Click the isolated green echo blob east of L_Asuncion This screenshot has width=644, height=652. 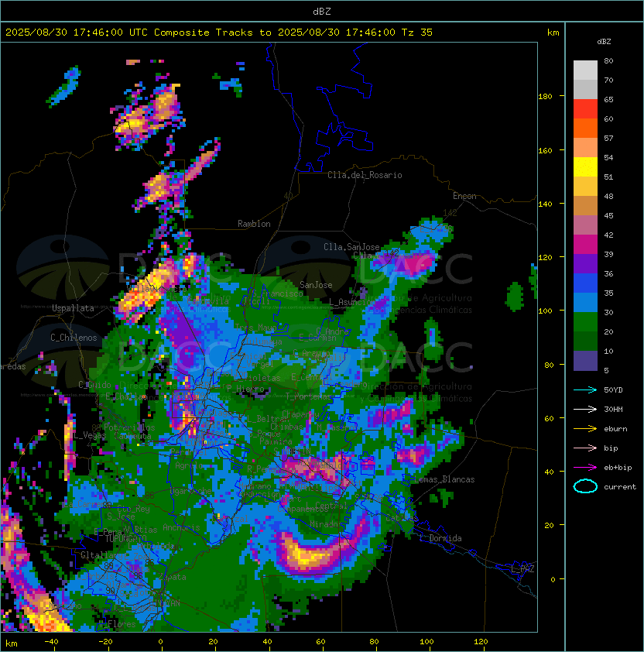coord(515,296)
